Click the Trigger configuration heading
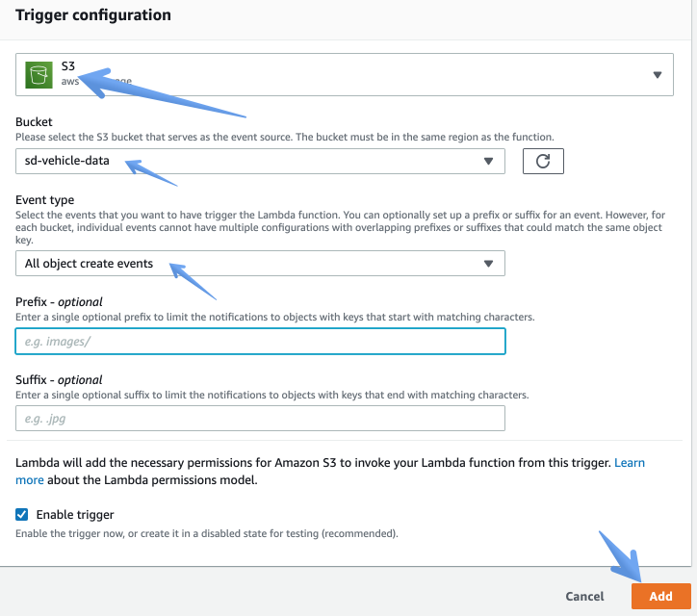The height and width of the screenshot is (616, 697). pyautogui.click(x=93, y=15)
